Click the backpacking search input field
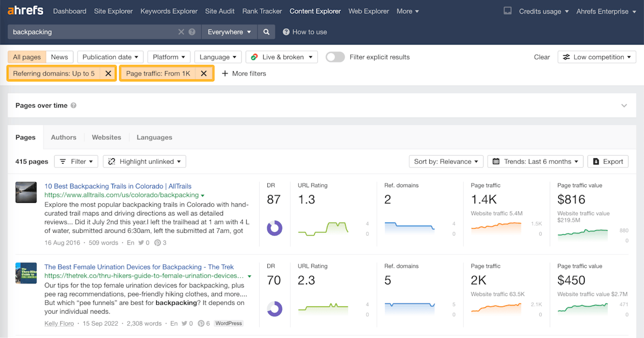Image resolution: width=644 pixels, height=338 pixels. pyautogui.click(x=93, y=32)
